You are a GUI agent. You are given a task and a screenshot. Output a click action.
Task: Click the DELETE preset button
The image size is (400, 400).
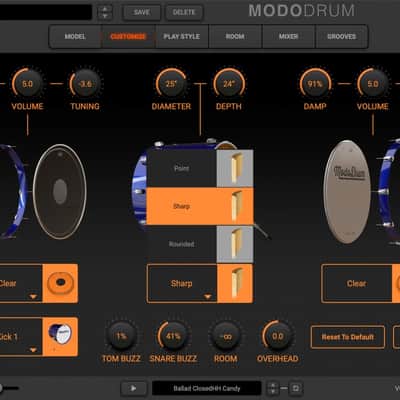(x=184, y=12)
